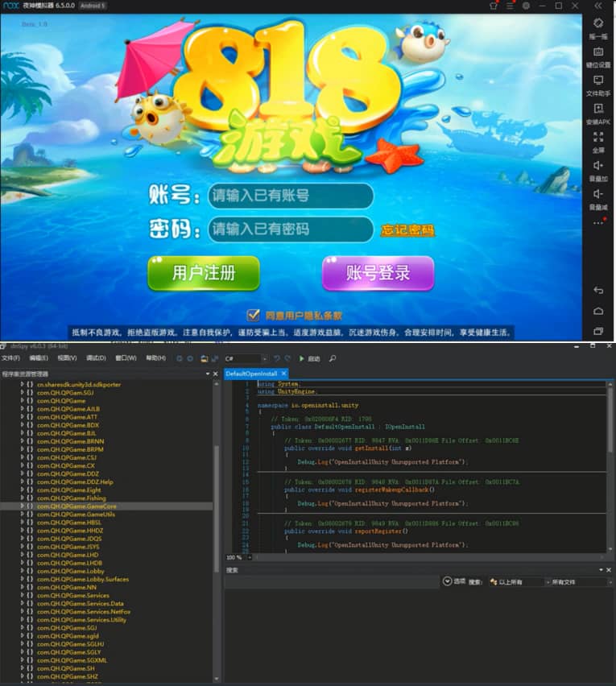Viewport: 616px width, 686px height.
Task: Open the search type dropdown (以上所有)
Action: point(519,582)
